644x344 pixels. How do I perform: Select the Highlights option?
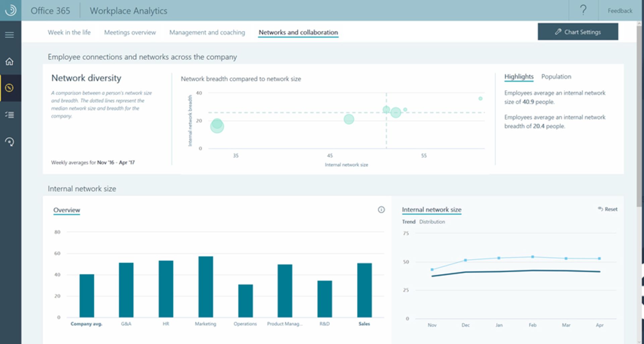(519, 76)
